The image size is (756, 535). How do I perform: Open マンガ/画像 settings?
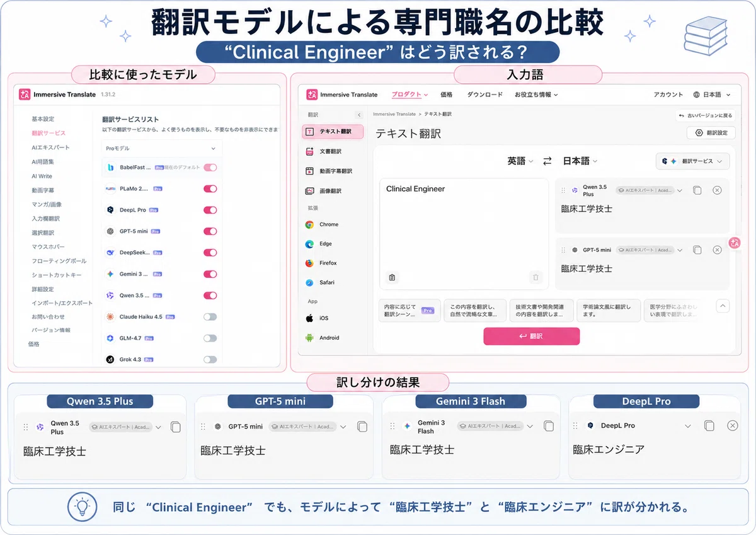47,205
